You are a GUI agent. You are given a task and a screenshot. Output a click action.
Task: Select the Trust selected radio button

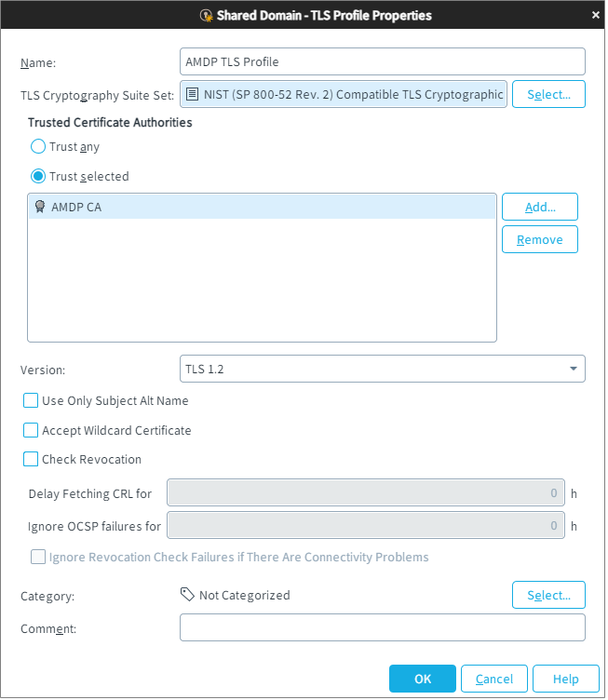(x=39, y=176)
